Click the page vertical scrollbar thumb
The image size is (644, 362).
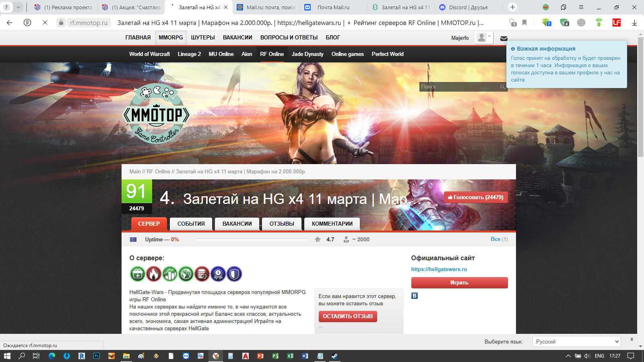coord(640,97)
